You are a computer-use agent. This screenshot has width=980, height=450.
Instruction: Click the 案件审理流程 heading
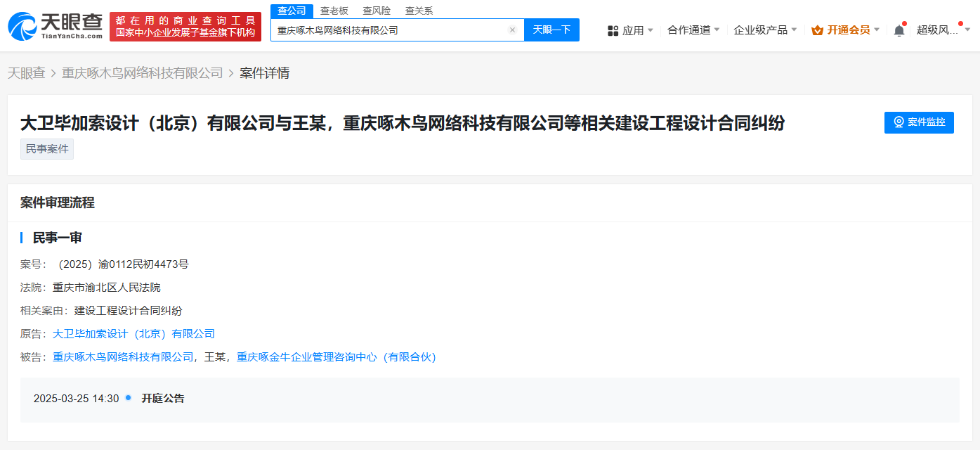[58, 202]
